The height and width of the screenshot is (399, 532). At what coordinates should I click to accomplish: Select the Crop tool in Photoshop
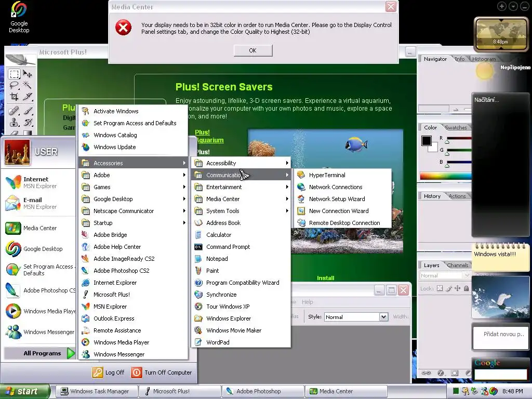14,96
